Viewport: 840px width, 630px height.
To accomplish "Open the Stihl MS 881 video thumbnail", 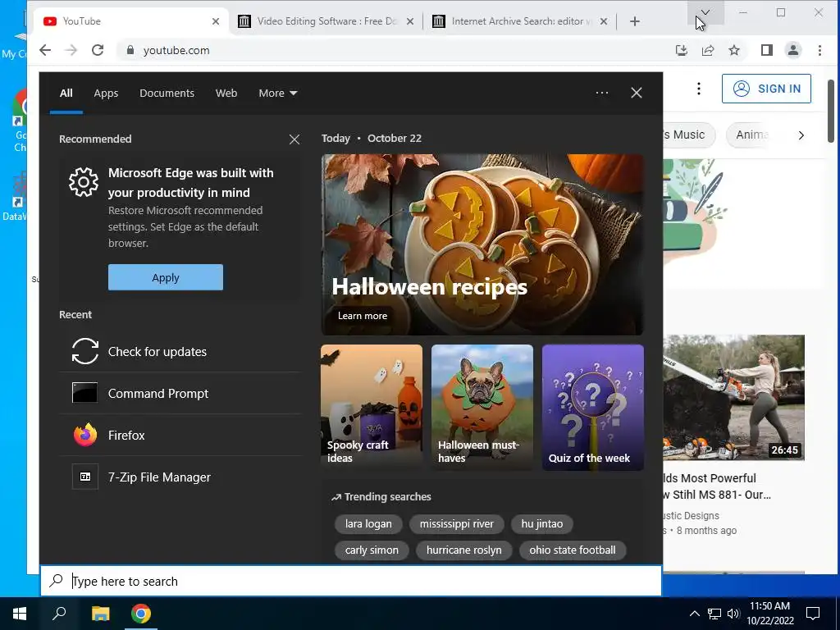I will pos(734,398).
